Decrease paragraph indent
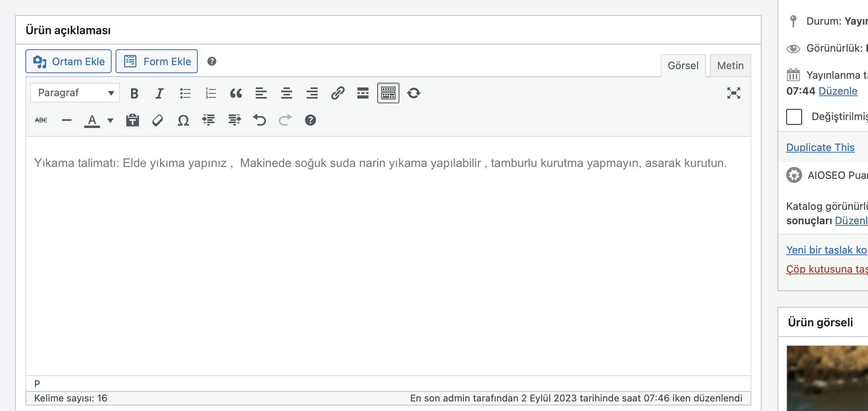The height and width of the screenshot is (411, 868). [x=208, y=120]
